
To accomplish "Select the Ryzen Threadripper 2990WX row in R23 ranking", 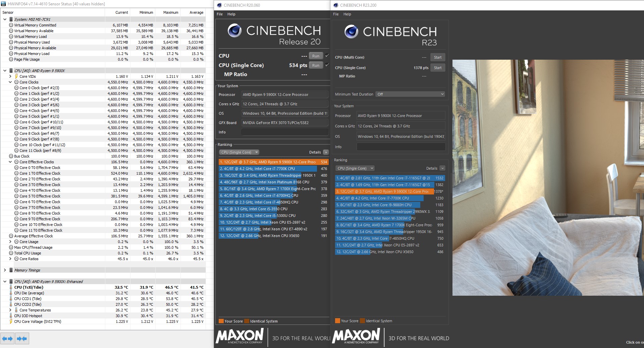I will click(390, 212).
